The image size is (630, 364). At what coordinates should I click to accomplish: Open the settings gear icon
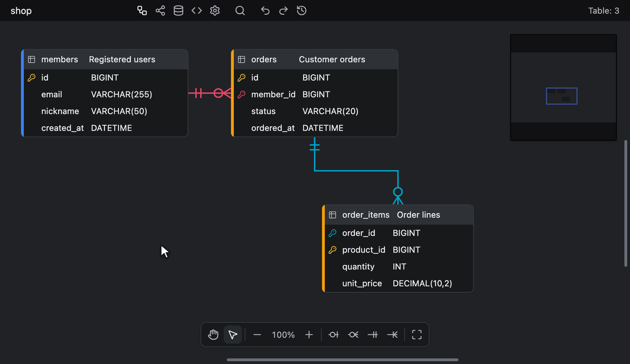[215, 10]
